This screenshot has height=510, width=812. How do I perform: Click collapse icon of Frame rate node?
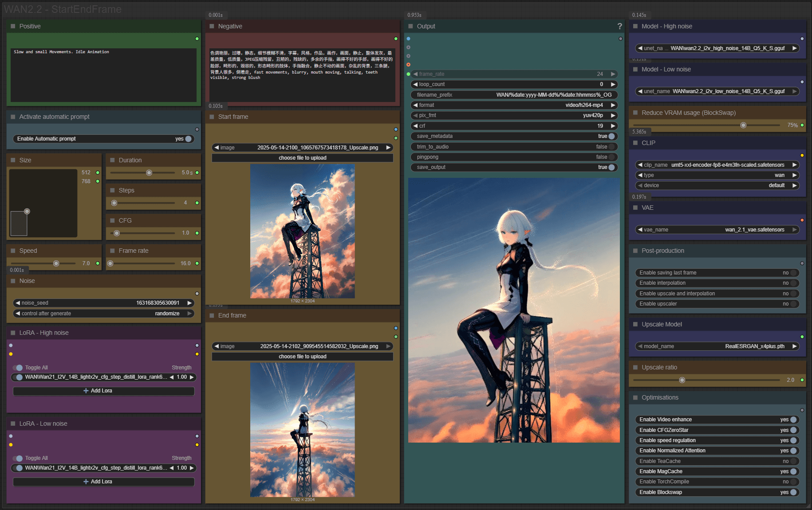pyautogui.click(x=112, y=251)
